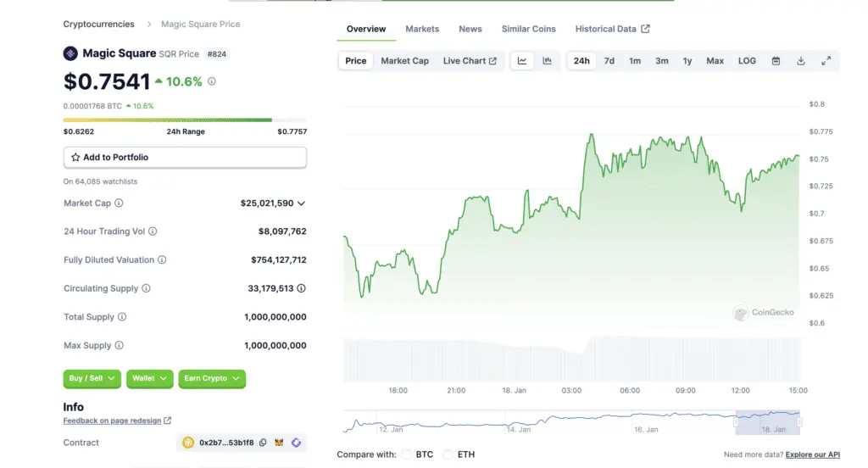Add token to MetaMask fox icon
Screen dimensions: 868x468
279,443
